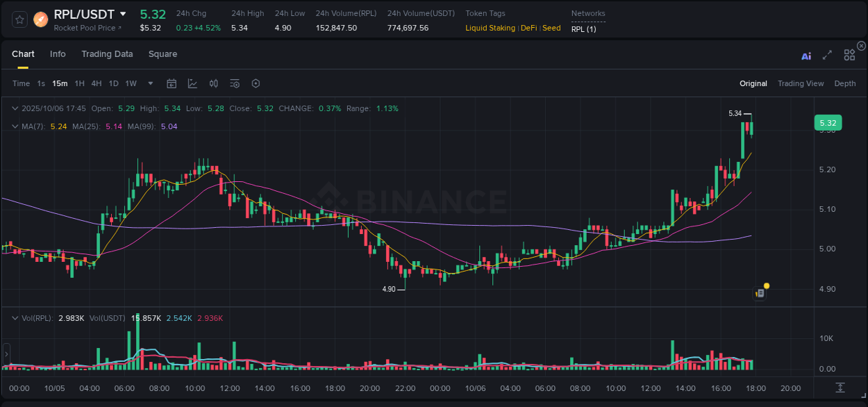868x407 pixels.
Task: Select the line chart style icon
Action: point(192,83)
